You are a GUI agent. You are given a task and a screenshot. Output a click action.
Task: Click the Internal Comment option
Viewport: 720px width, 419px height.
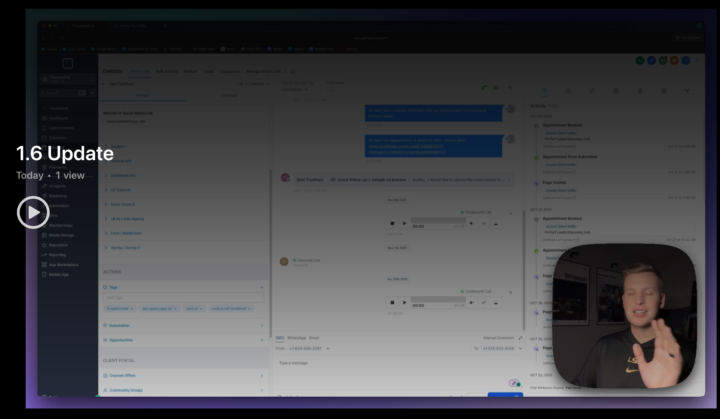click(x=499, y=338)
